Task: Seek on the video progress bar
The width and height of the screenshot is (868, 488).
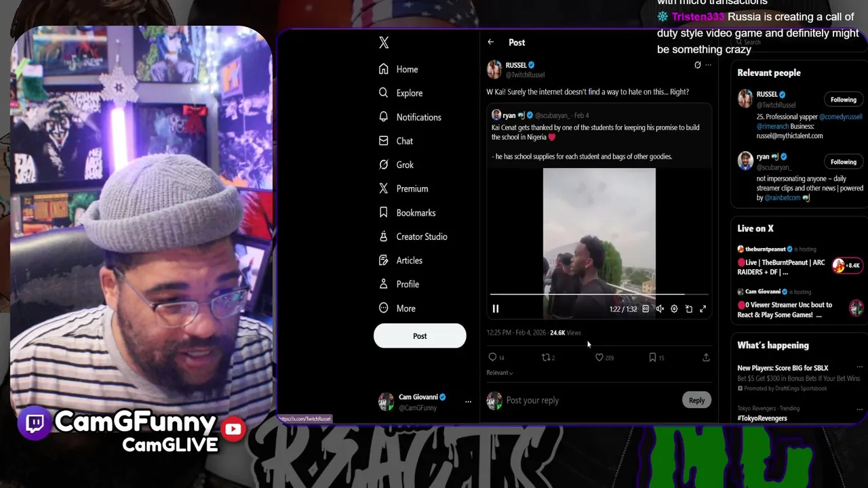Action: (x=599, y=295)
